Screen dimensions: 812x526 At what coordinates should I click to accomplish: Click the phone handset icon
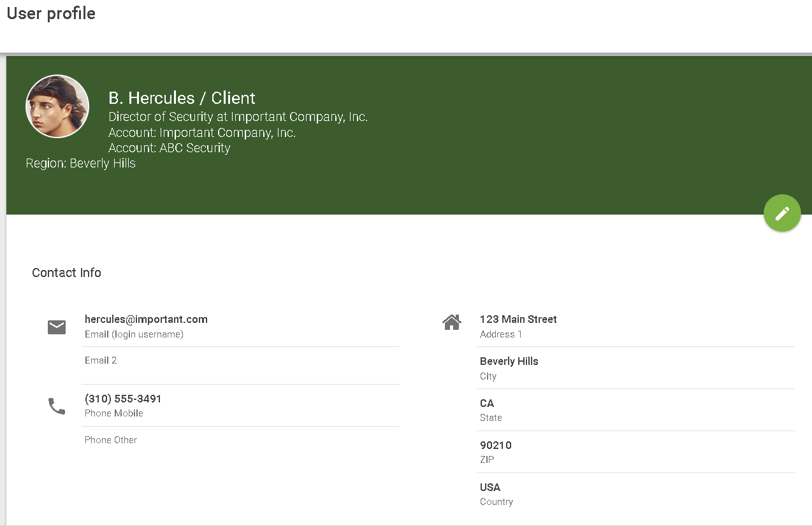coord(57,406)
